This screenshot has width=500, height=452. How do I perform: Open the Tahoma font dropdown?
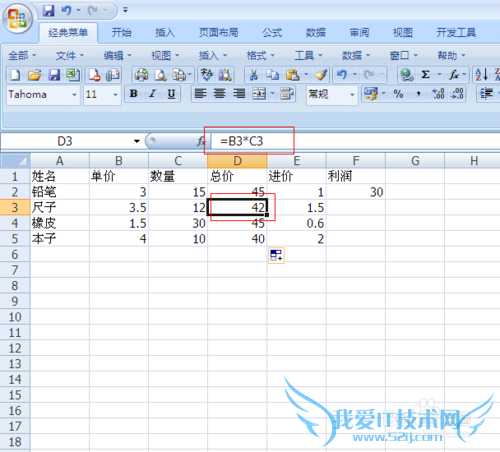coord(74,95)
